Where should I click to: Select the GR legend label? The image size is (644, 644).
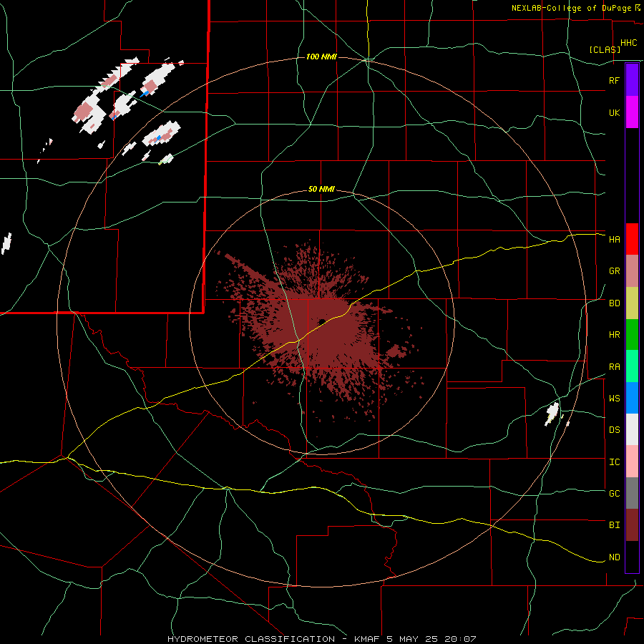(614, 271)
